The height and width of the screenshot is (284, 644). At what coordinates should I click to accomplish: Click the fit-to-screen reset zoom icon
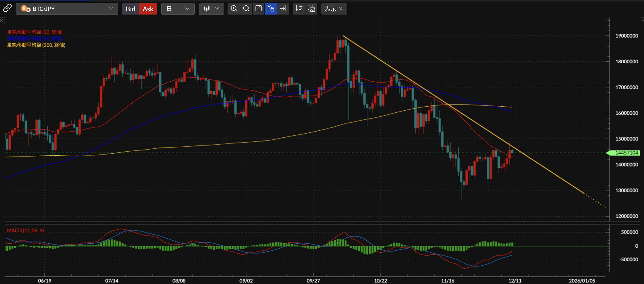point(258,9)
